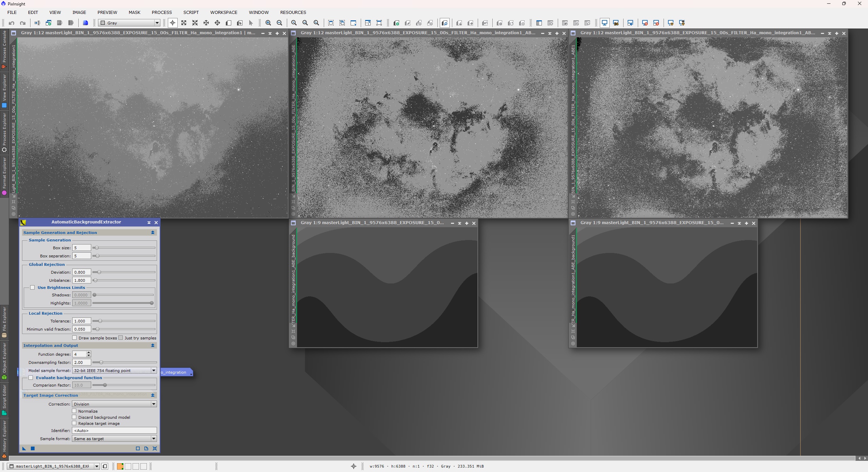The width and height of the screenshot is (868, 472).
Task: Click the 24-bit screen lookup icon
Action: 616,23
